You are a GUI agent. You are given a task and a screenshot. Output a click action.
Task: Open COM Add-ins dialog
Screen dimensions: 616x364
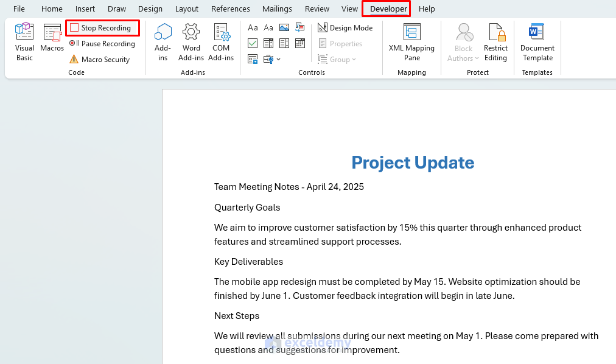(x=221, y=41)
